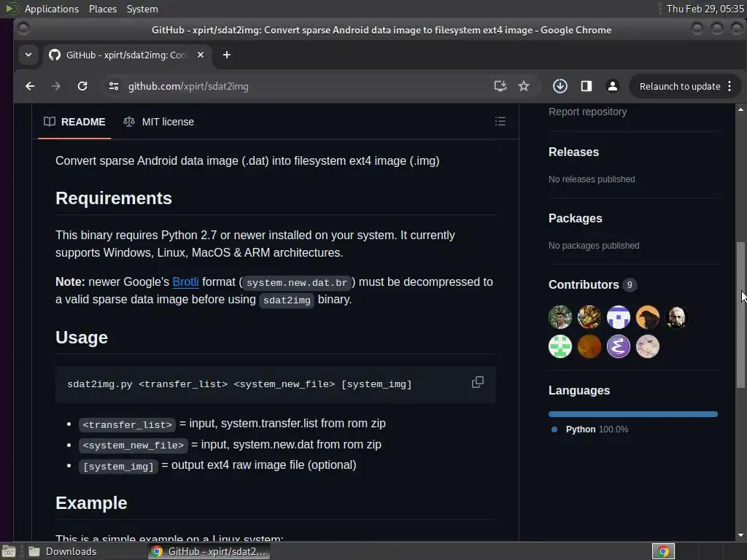Click the inline "sdat2img" code text

[287, 300]
